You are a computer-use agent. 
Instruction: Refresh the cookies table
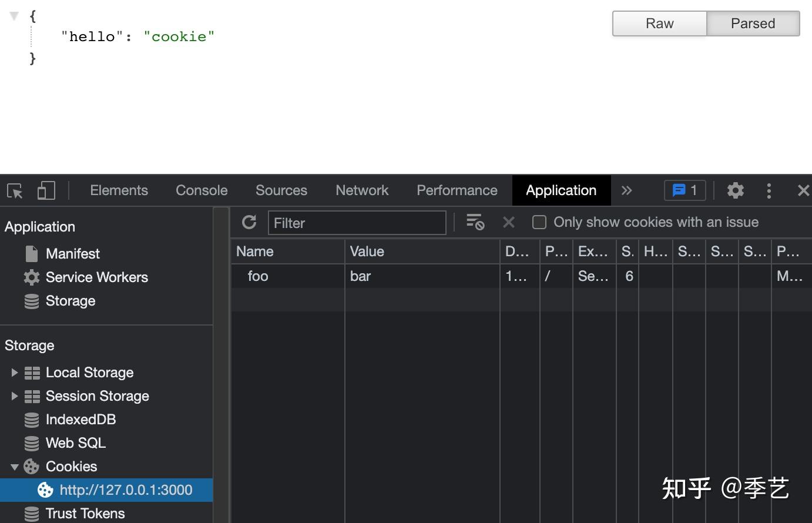[249, 222]
